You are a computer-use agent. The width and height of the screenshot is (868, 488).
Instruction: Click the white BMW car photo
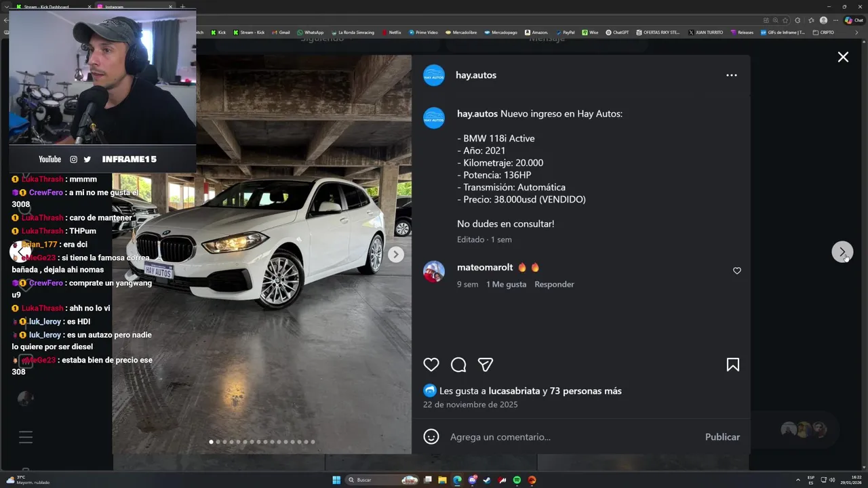pyautogui.click(x=262, y=254)
